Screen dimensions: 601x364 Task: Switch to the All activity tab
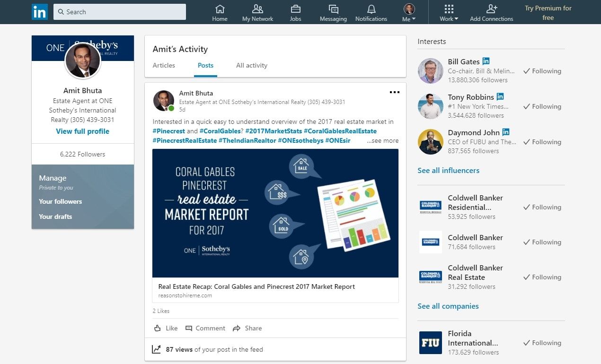(x=252, y=65)
